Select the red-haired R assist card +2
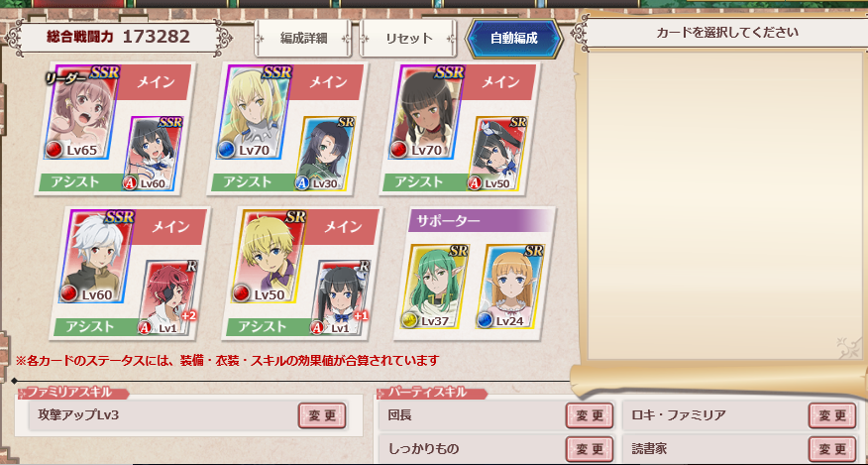Image resolution: width=868 pixels, height=465 pixels. [168, 298]
